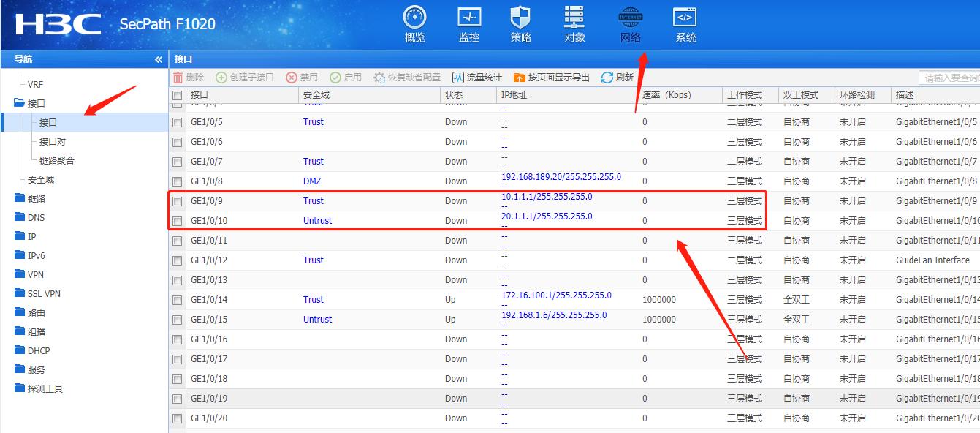Click the Untrust zone link for GE1/0/15
980x433 pixels.
(317, 320)
